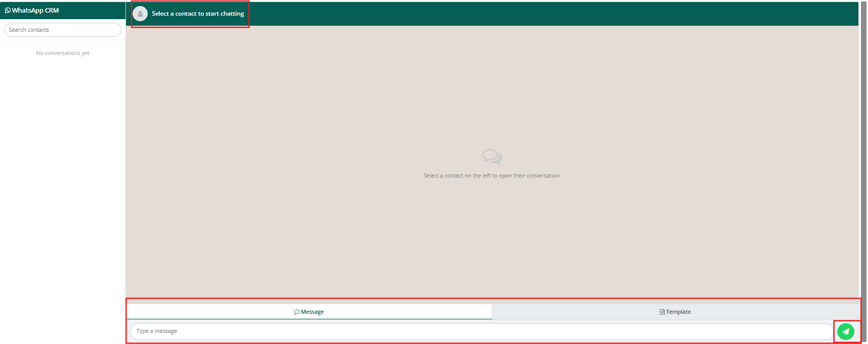Click the contact avatar in chat header
Screen dimensions: 868x344
pyautogui.click(x=140, y=14)
